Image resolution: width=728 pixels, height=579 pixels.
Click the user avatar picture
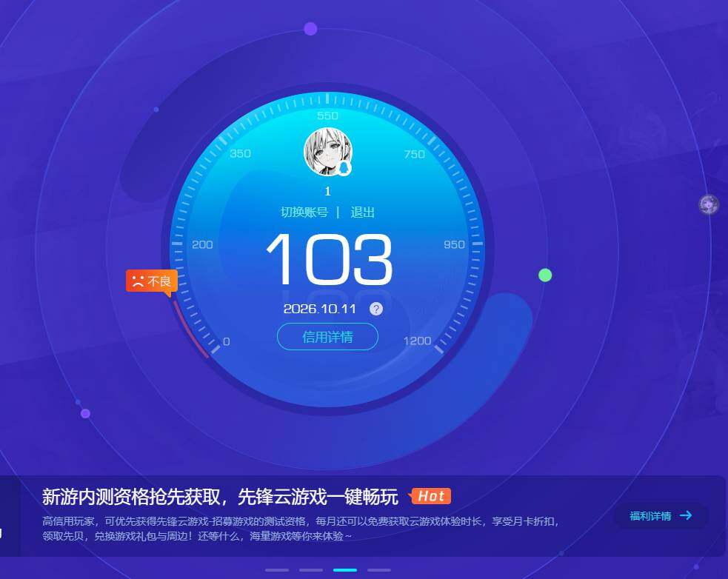point(328,151)
